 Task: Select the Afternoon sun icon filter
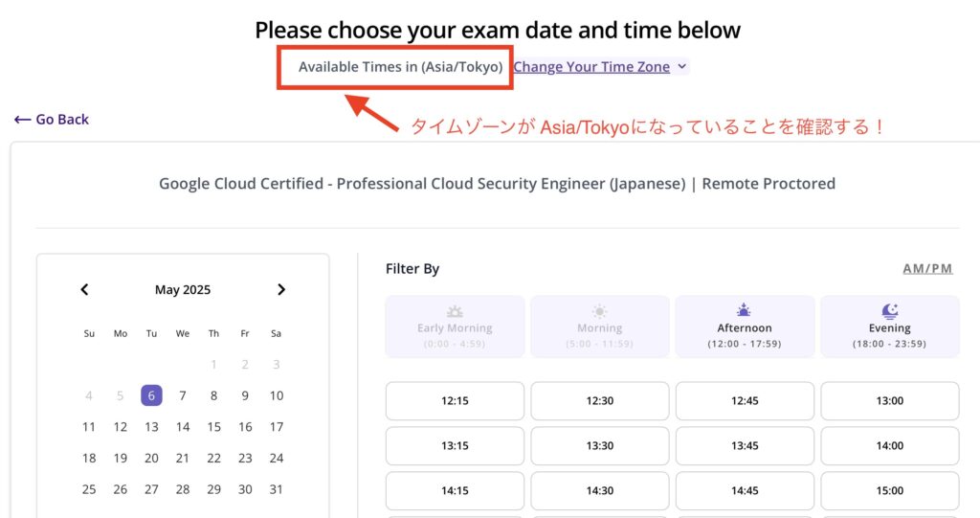[744, 310]
